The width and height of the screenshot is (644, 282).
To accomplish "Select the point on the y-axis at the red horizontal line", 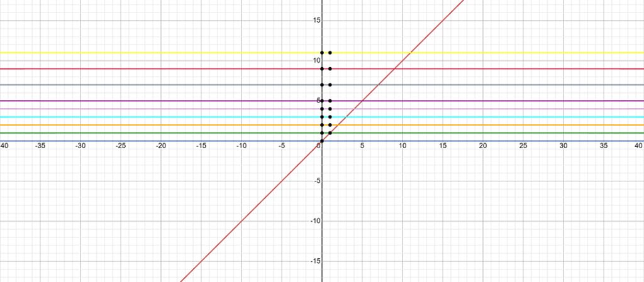I will [x=322, y=68].
